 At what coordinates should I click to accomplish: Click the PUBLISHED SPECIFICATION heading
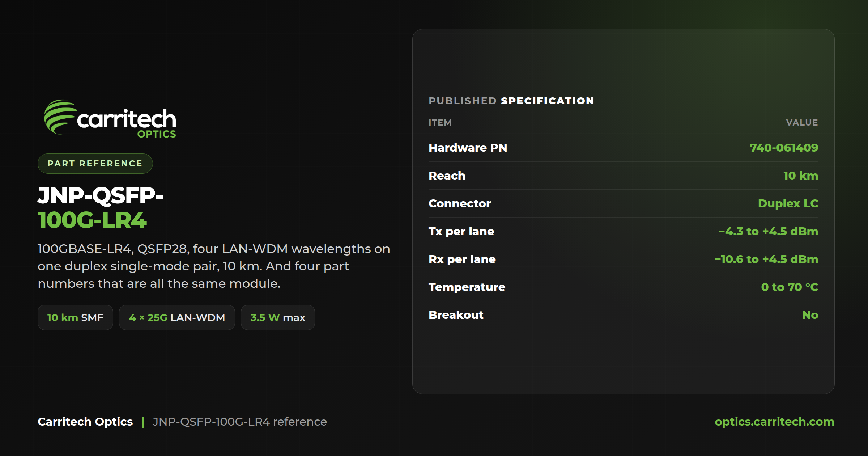[511, 101]
